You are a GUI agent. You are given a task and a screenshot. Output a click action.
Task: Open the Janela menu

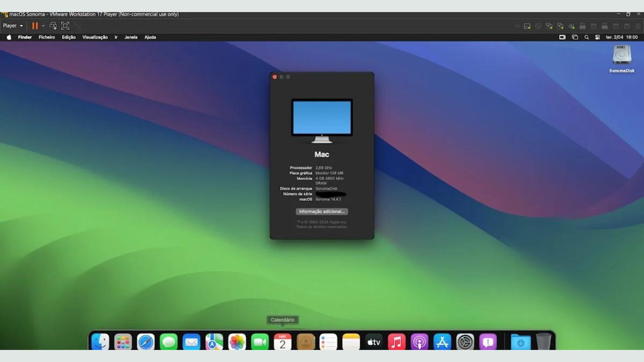131,37
